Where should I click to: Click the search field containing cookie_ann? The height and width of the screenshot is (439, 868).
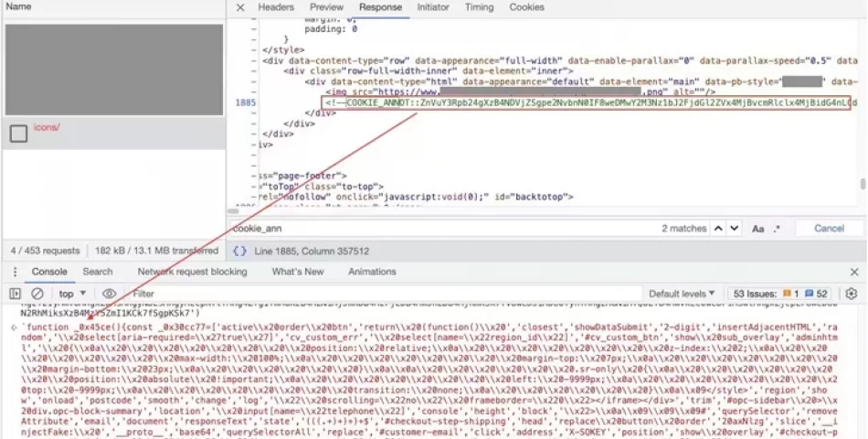[443, 229]
